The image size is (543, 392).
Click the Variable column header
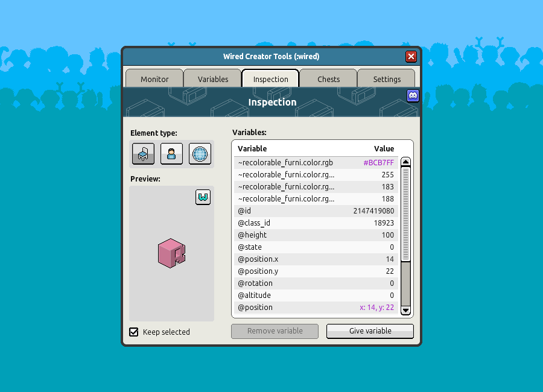[x=252, y=148]
